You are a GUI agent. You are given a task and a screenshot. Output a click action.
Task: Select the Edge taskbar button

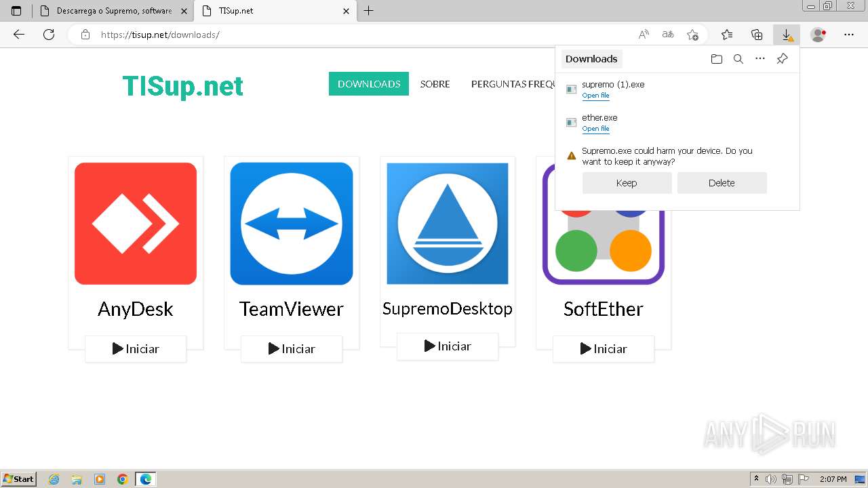146,479
